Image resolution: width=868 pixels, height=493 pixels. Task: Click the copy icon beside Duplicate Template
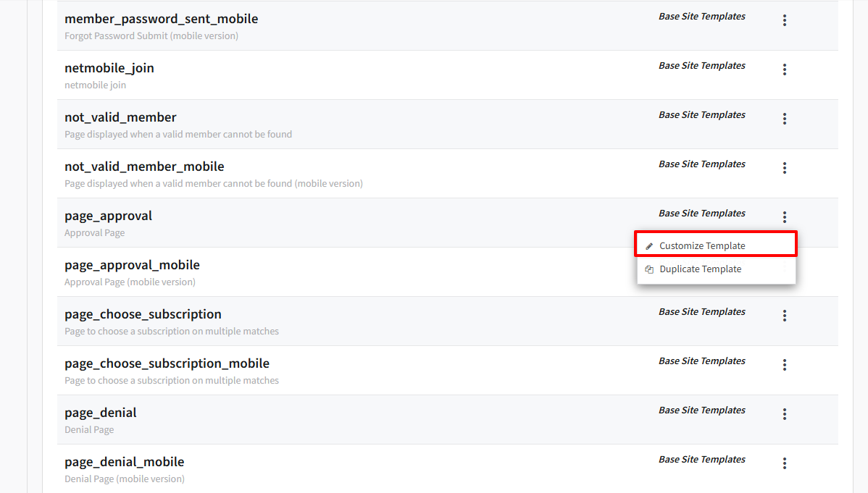(x=649, y=269)
